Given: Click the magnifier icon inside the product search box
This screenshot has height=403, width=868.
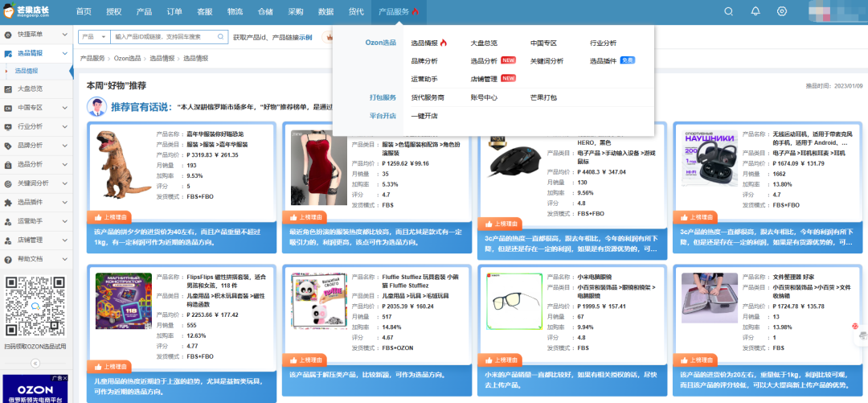Looking at the screenshot, I should [x=220, y=37].
